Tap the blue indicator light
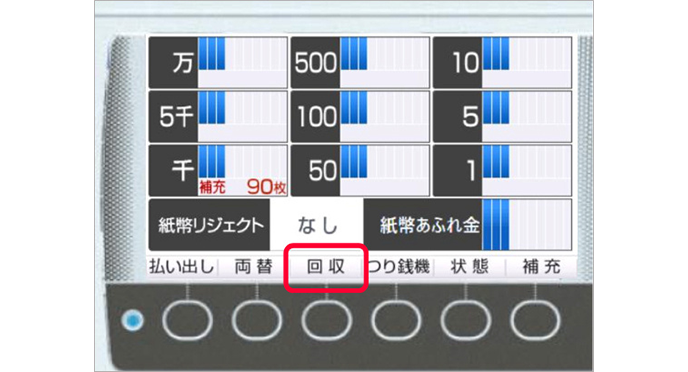This screenshot has width=688, height=372. 133,321
